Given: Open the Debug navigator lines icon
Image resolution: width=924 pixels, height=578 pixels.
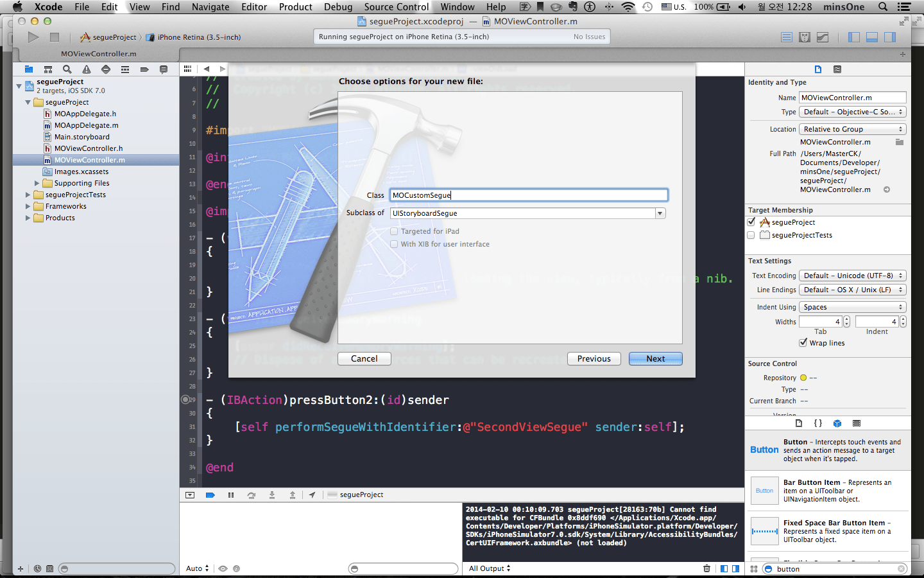Looking at the screenshot, I should [125, 69].
